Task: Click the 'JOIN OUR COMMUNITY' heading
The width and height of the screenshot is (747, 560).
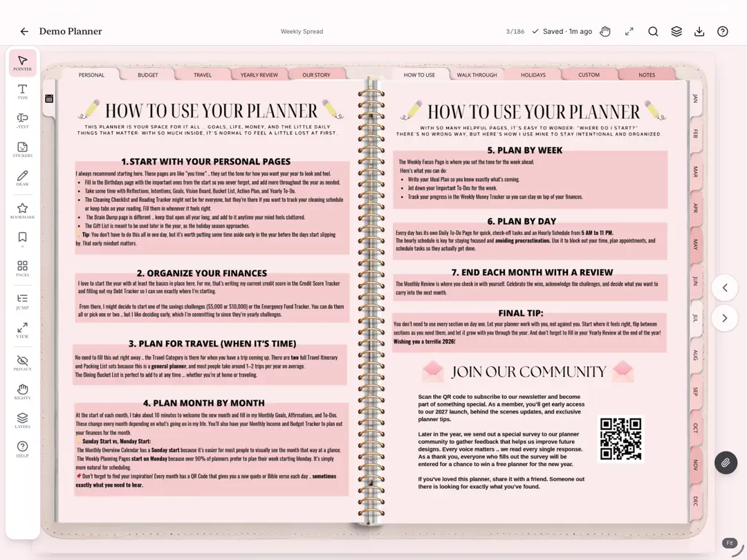Action: click(x=529, y=372)
